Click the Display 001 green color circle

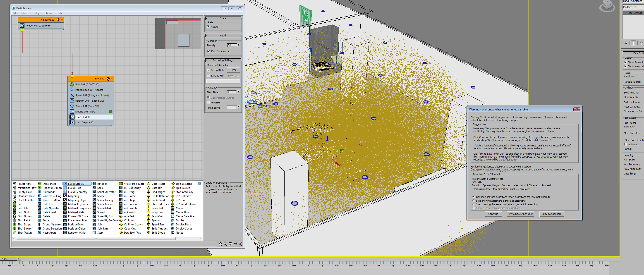[111, 112]
